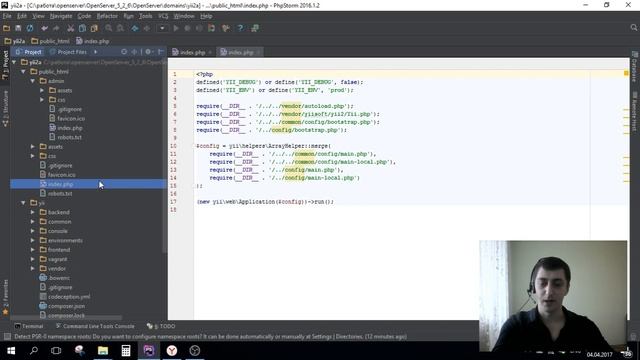Toggle the Project tool window strip
640x360 pixels.
[5, 65]
